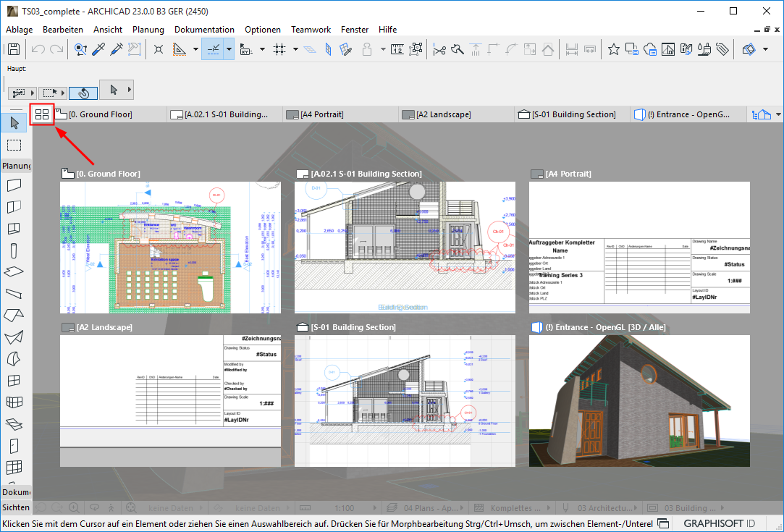The height and width of the screenshot is (532, 784).
Task: Click the tab overview grid icon
Action: (x=43, y=114)
